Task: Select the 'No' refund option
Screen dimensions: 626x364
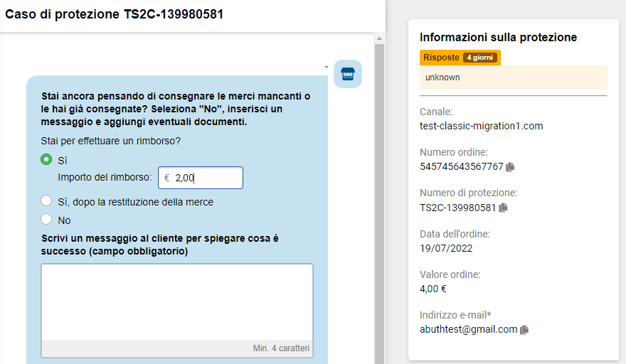Action: 46,219
